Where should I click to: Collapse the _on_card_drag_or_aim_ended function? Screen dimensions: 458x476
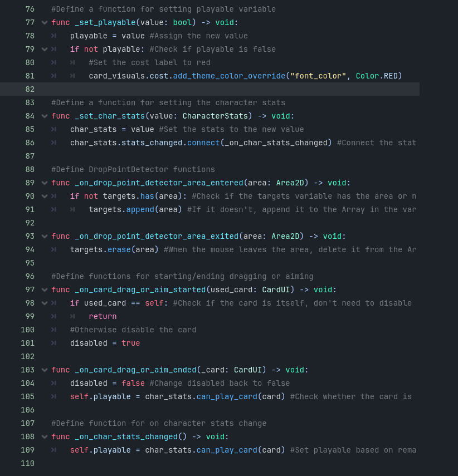[x=45, y=370]
